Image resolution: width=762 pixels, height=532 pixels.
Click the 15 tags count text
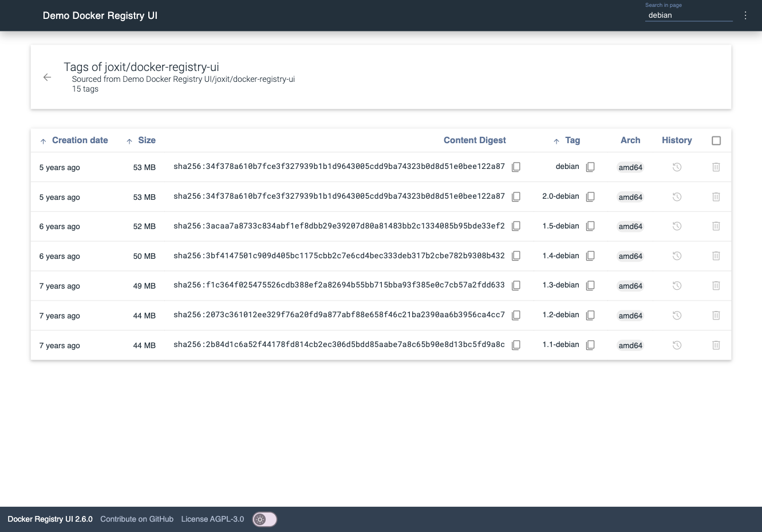tap(85, 89)
